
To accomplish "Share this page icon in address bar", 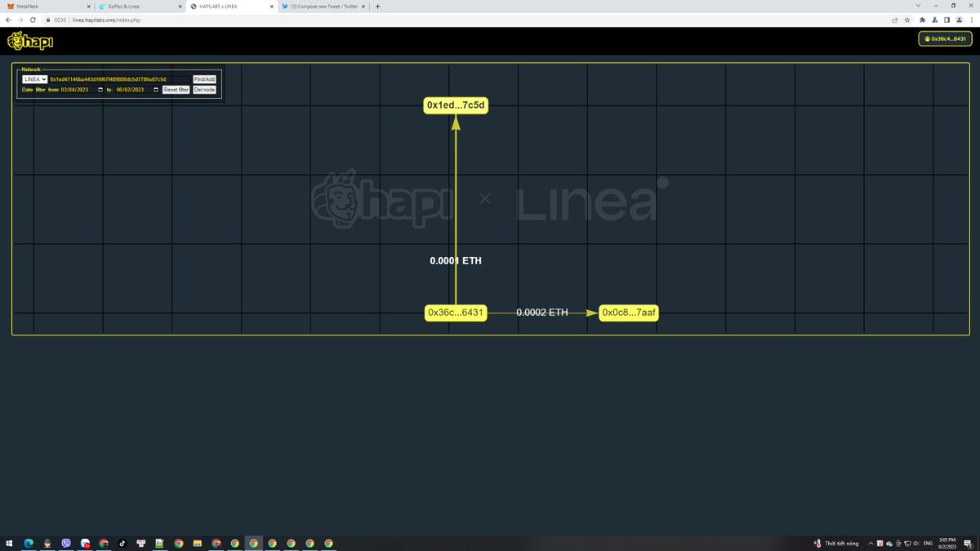I will [x=895, y=20].
